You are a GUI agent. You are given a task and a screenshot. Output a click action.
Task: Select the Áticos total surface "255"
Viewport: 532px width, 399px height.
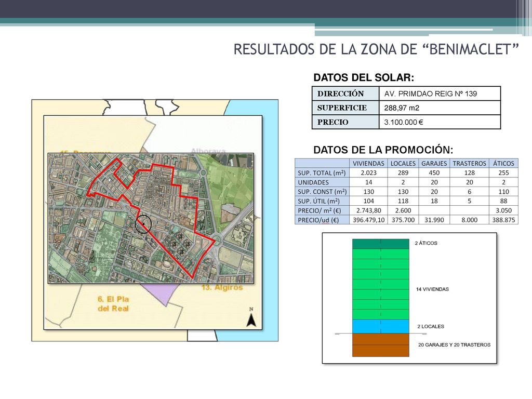click(x=504, y=172)
